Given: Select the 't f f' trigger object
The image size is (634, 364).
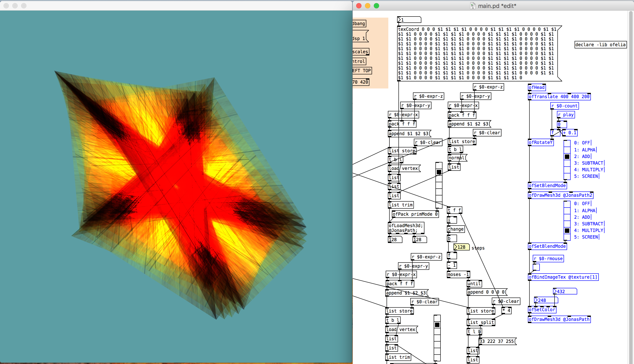Looking at the screenshot, I should point(455,210).
